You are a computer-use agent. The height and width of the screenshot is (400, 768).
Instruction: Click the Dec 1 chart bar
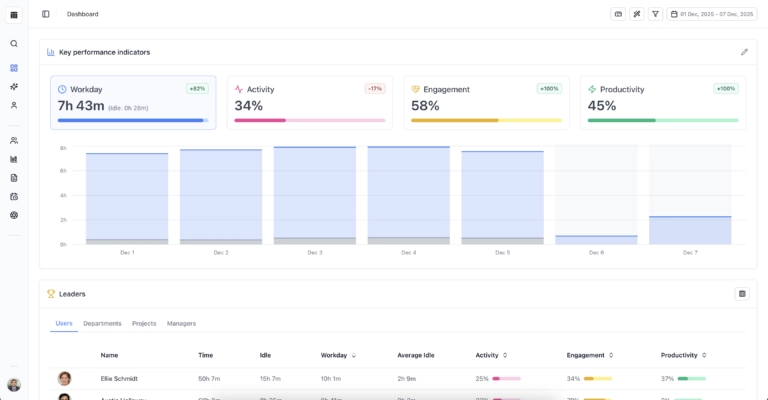pos(127,198)
